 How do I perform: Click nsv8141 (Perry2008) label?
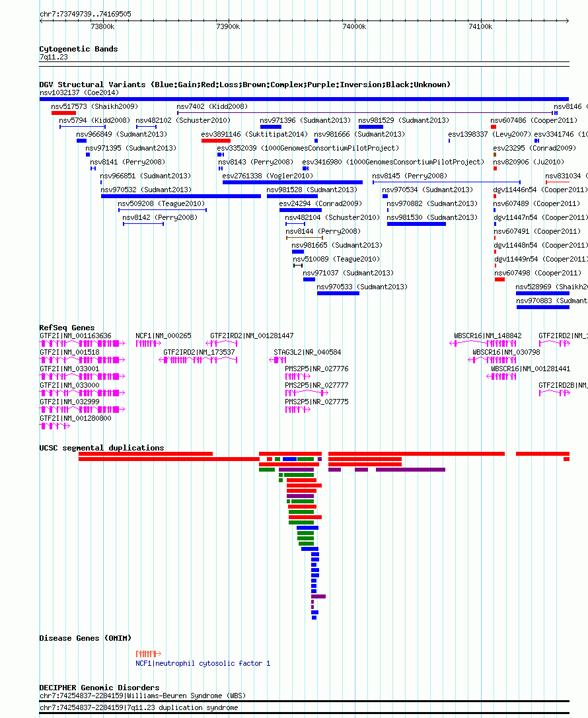(128, 162)
